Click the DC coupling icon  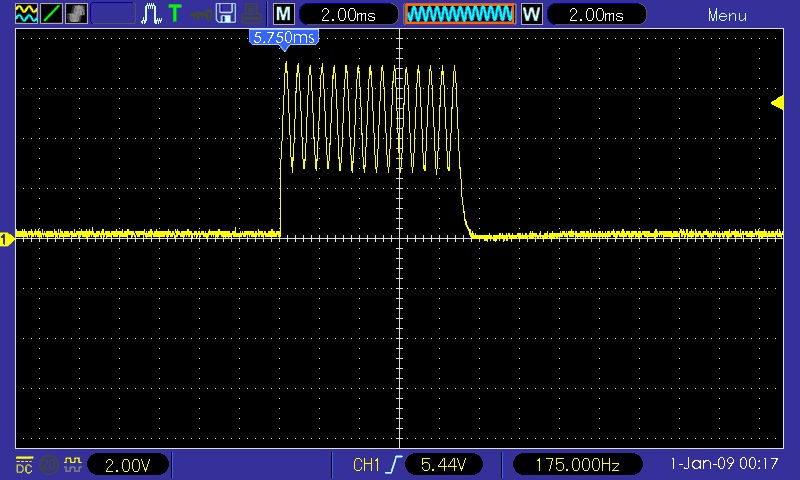point(24,464)
